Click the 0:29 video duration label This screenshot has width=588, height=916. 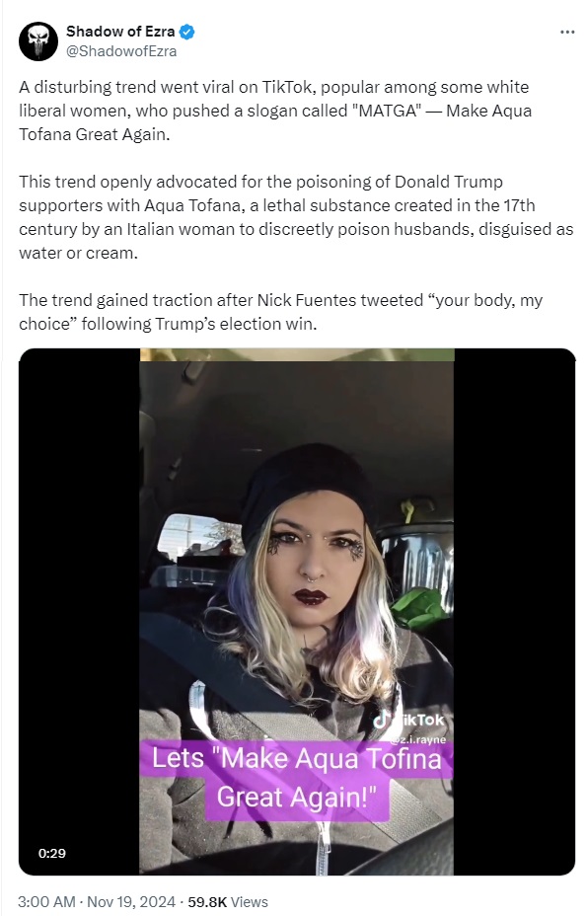[x=52, y=853]
